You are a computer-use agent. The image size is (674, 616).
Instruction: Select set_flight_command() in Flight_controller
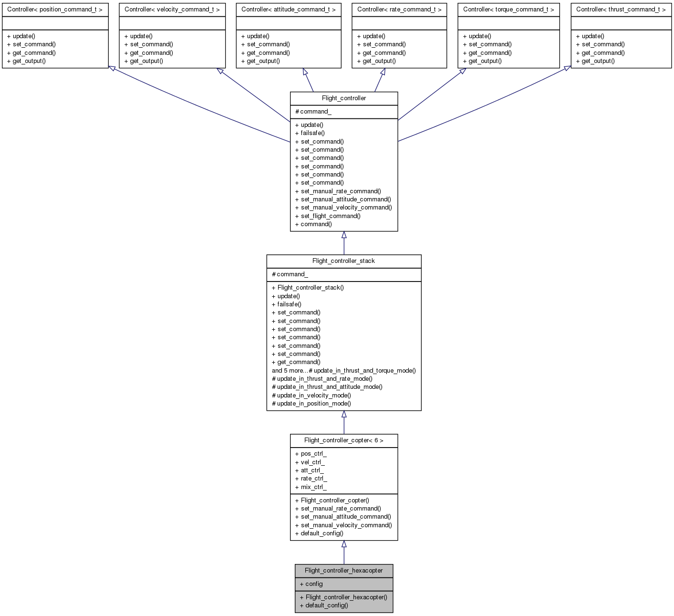328,216
